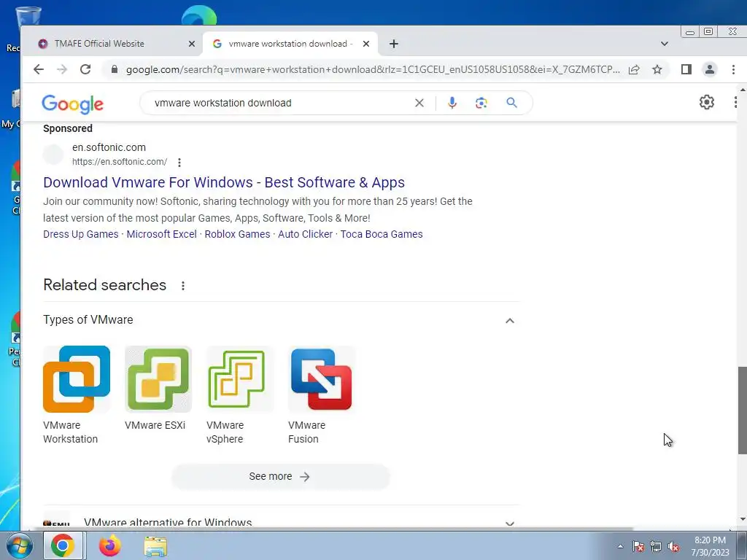Launch Firefox from the taskbar
747x560 pixels.
(109, 545)
